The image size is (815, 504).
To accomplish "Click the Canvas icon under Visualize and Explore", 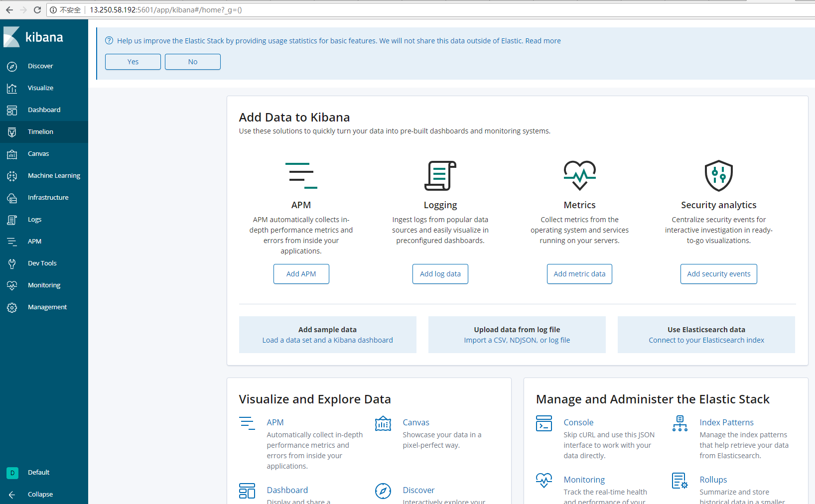I will point(383,424).
